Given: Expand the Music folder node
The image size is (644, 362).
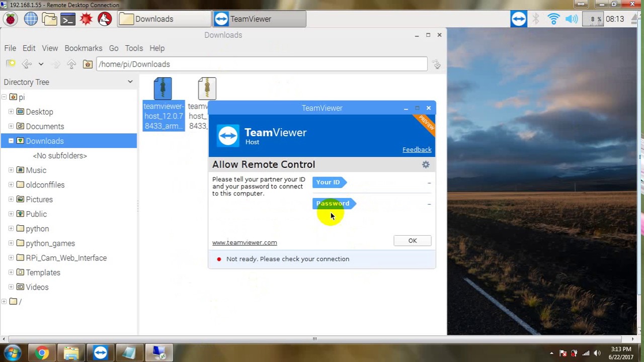Looking at the screenshot, I should point(11,170).
